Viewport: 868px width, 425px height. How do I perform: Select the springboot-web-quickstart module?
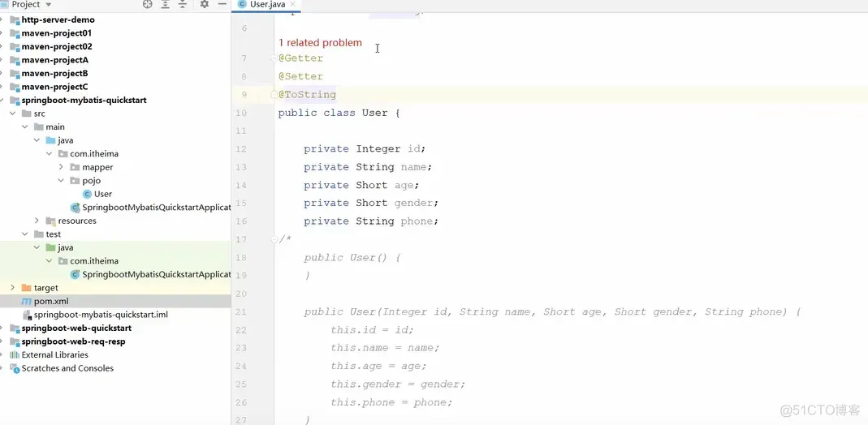(76, 328)
